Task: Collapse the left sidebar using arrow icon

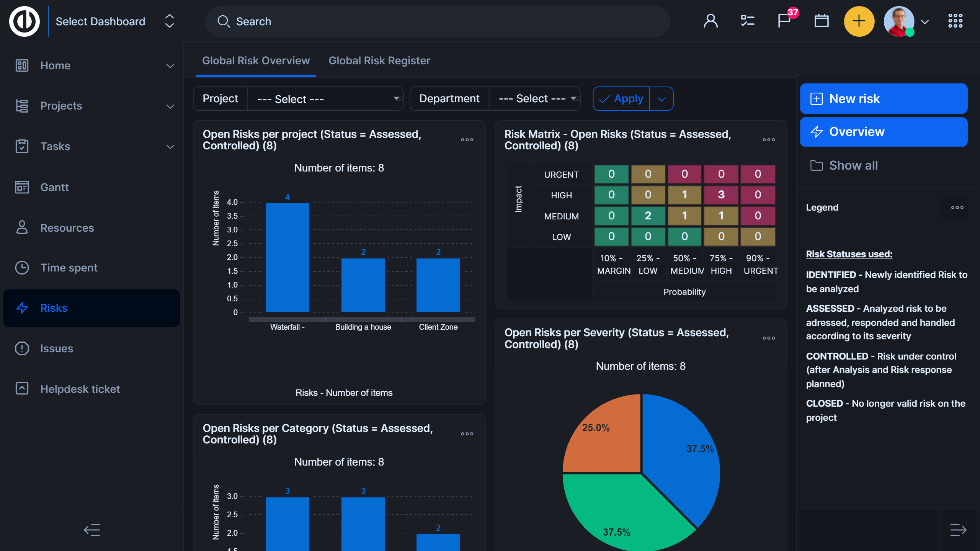Action: pos(92,530)
